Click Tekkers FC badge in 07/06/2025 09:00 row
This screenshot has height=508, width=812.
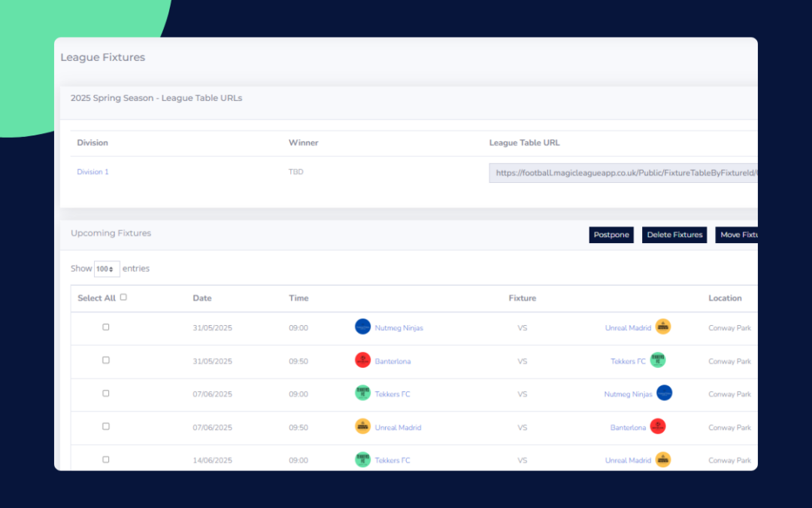click(362, 394)
